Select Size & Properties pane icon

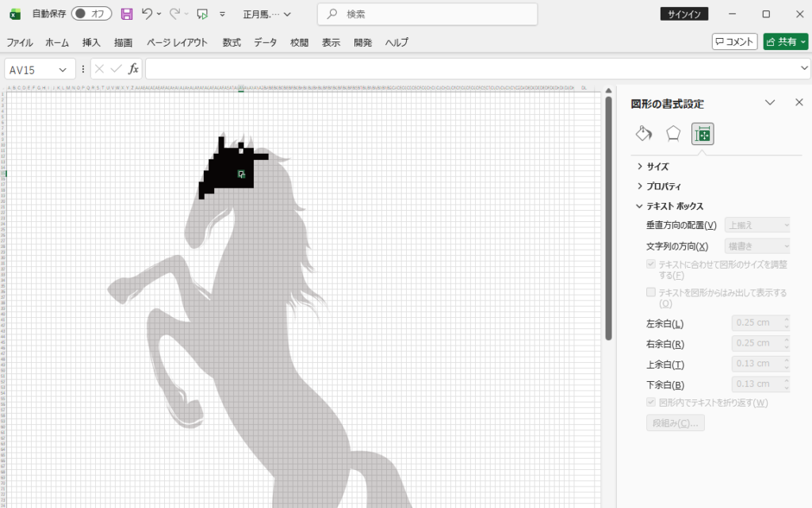(703, 134)
